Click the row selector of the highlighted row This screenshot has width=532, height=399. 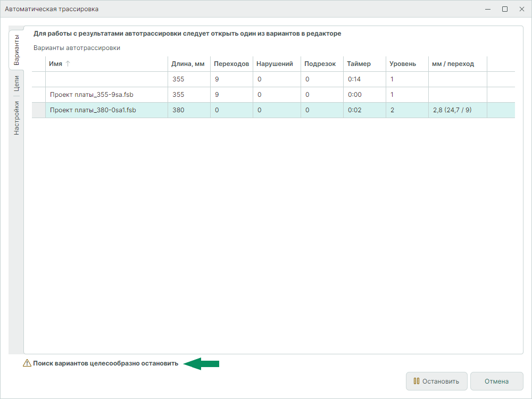click(38, 110)
